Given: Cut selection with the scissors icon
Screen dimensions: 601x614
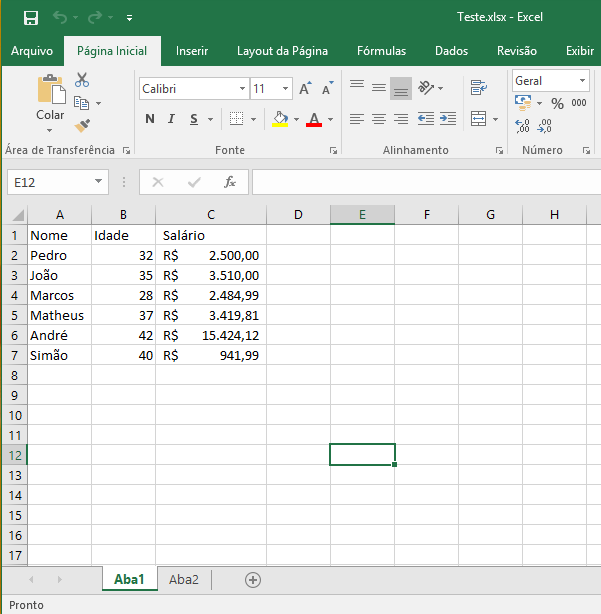Looking at the screenshot, I should [82, 80].
